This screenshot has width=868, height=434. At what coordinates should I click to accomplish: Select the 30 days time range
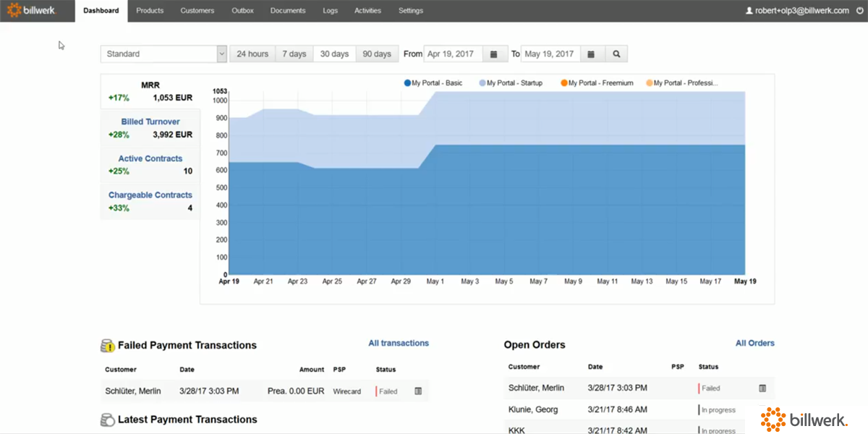[334, 54]
